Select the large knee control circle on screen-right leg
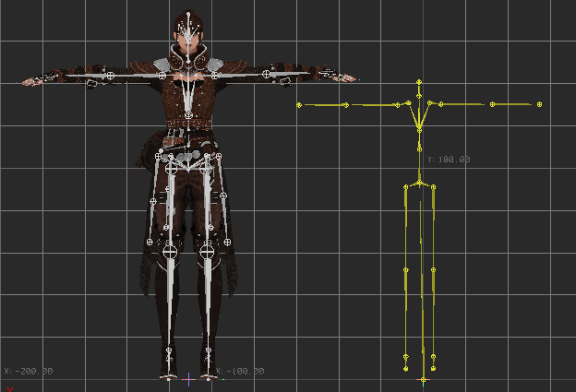Viewport: 576px width, 392px height. pos(208,250)
